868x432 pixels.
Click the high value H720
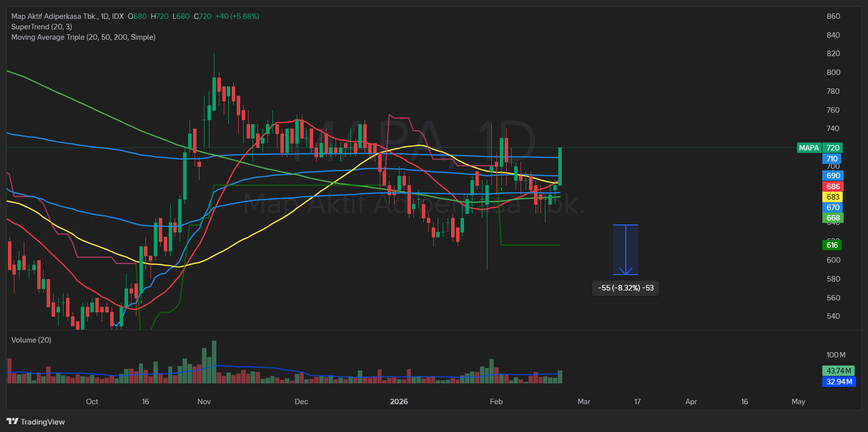click(x=159, y=16)
